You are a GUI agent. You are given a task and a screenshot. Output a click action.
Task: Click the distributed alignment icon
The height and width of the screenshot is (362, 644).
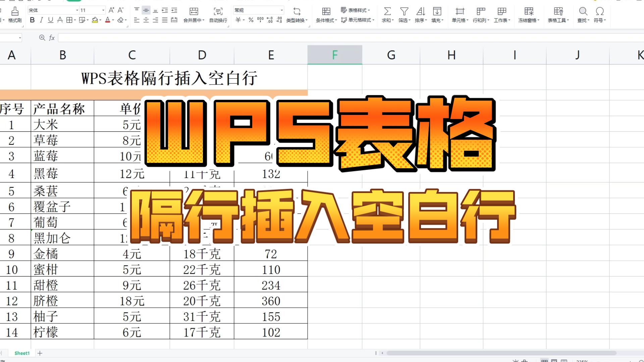174,20
